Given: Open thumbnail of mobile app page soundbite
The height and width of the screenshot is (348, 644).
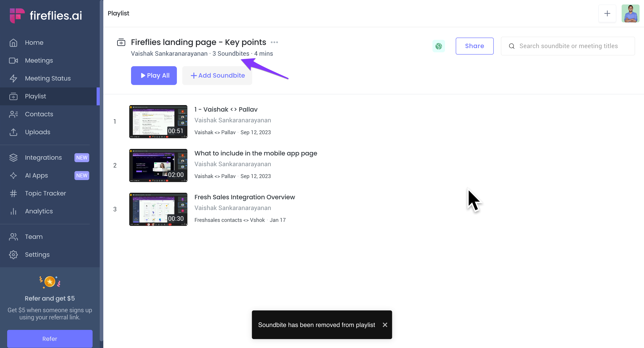Looking at the screenshot, I should pyautogui.click(x=158, y=166).
